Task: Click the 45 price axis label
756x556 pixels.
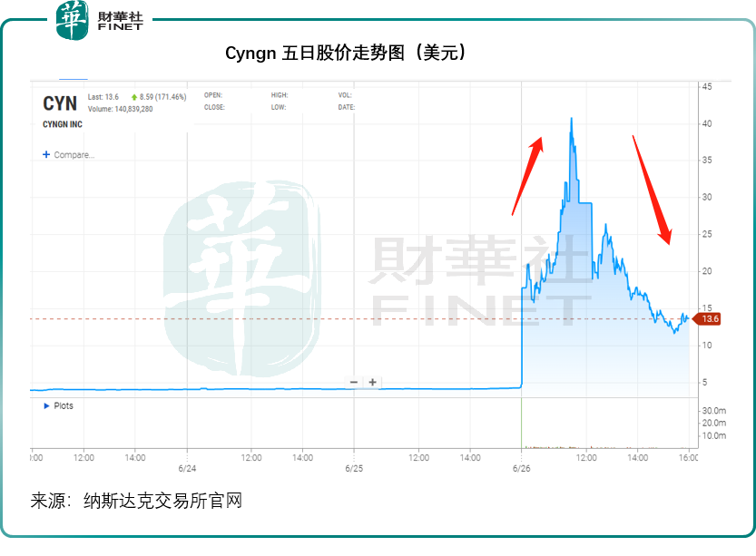Action: click(707, 87)
